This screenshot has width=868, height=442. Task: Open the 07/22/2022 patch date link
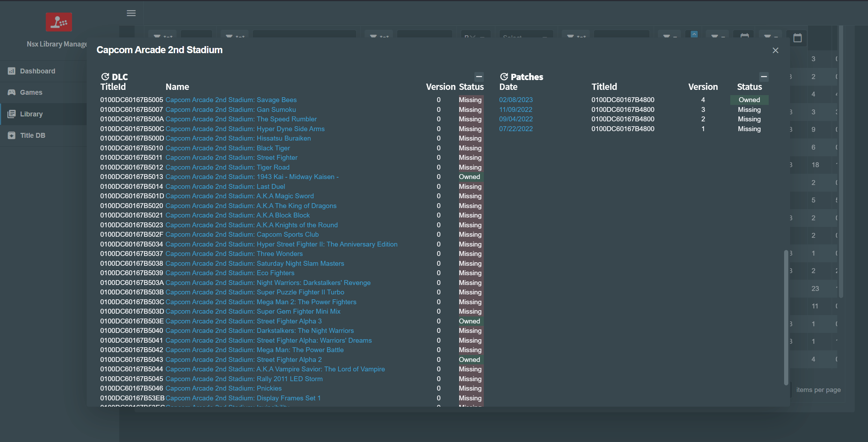pyautogui.click(x=516, y=129)
